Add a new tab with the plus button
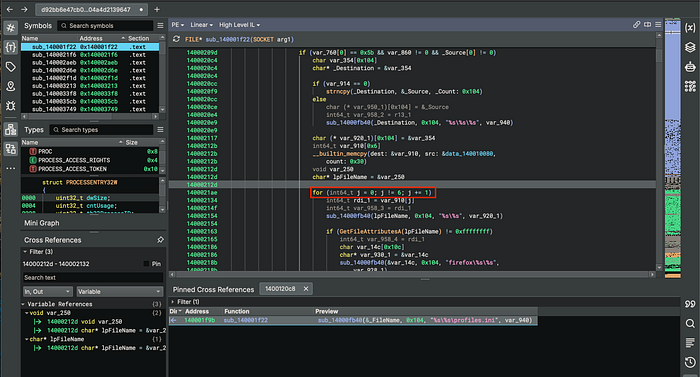The width and height of the screenshot is (700, 377). tap(157, 9)
